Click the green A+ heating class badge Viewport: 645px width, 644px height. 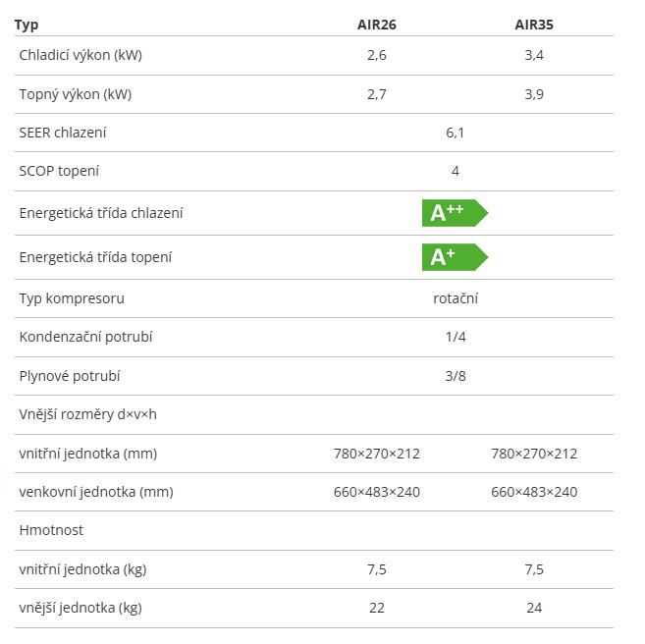click(x=455, y=257)
